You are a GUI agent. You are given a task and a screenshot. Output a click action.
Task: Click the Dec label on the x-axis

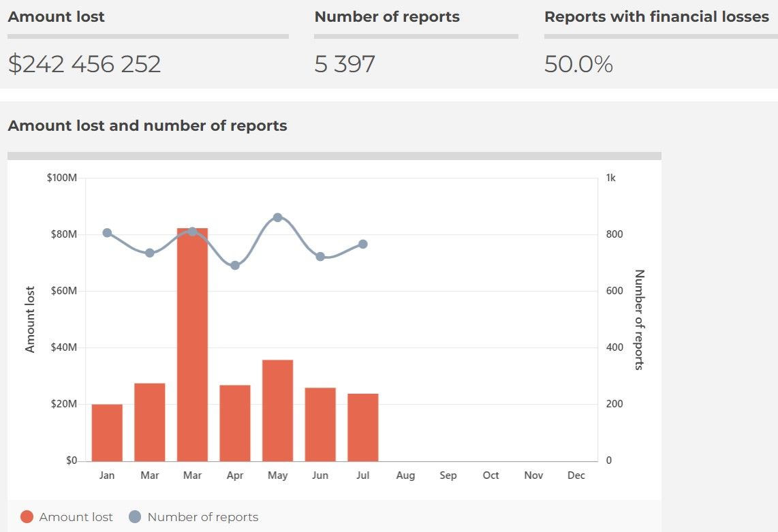[x=576, y=475]
